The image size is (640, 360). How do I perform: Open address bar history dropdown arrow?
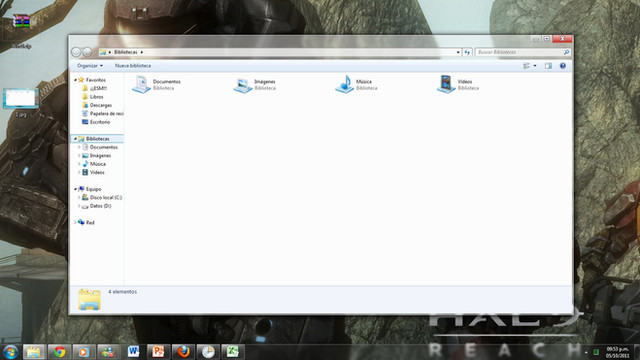pos(458,52)
